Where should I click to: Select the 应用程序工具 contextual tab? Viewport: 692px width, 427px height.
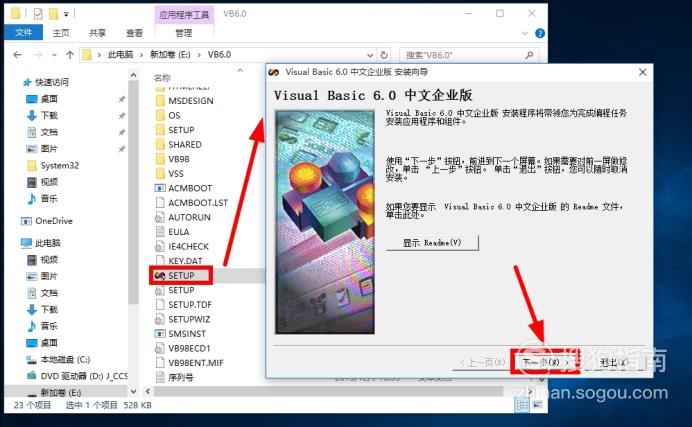coord(184,15)
